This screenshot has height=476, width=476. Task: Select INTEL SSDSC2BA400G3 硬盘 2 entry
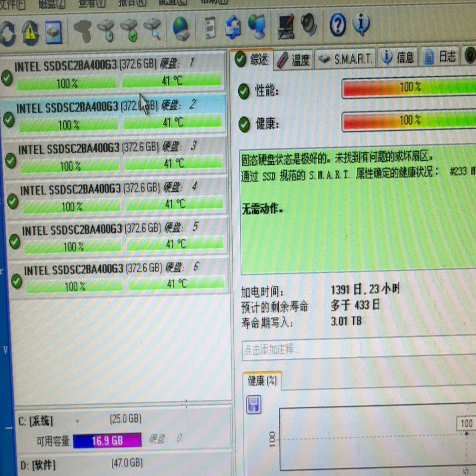pyautogui.click(x=114, y=115)
